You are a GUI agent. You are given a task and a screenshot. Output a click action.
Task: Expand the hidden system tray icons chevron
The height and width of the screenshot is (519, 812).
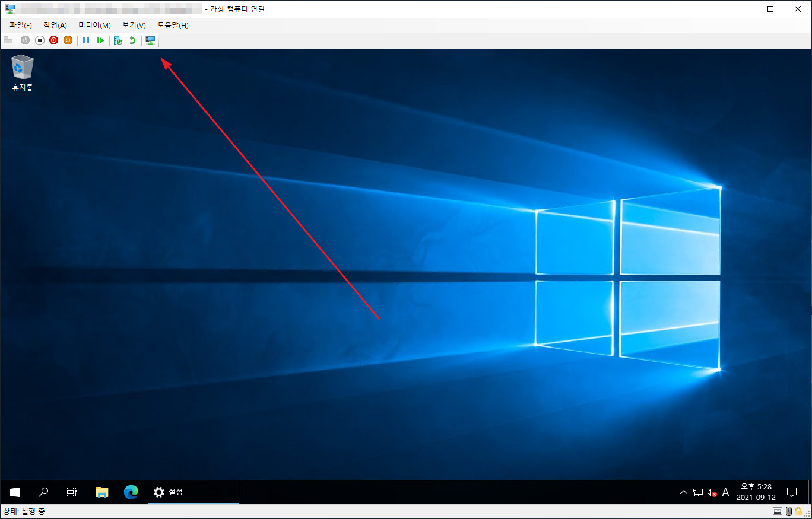(683, 492)
